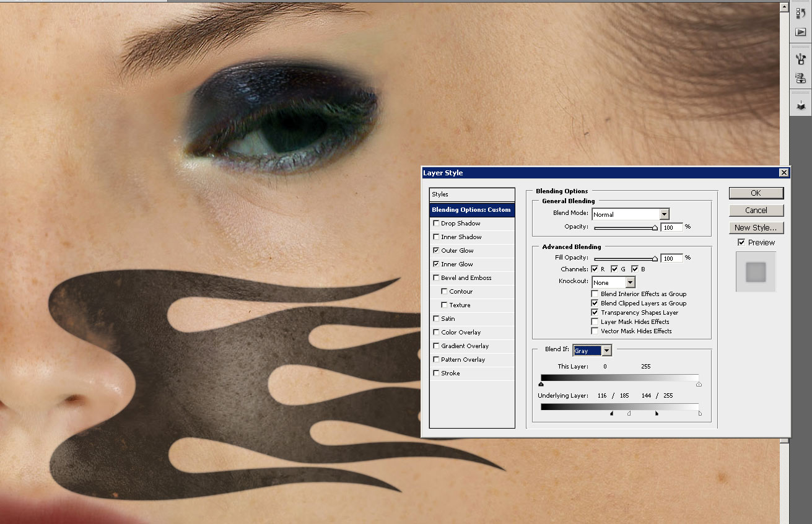Screen dimensions: 812x524
Task: Check Layer Mask Hides Effects
Action: [595, 322]
